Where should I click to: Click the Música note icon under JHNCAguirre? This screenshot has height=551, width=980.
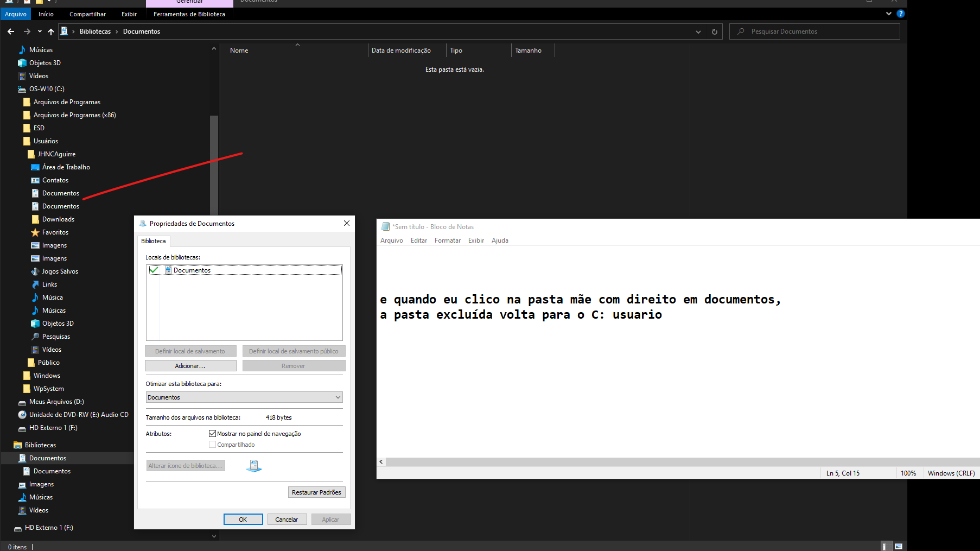click(x=35, y=297)
